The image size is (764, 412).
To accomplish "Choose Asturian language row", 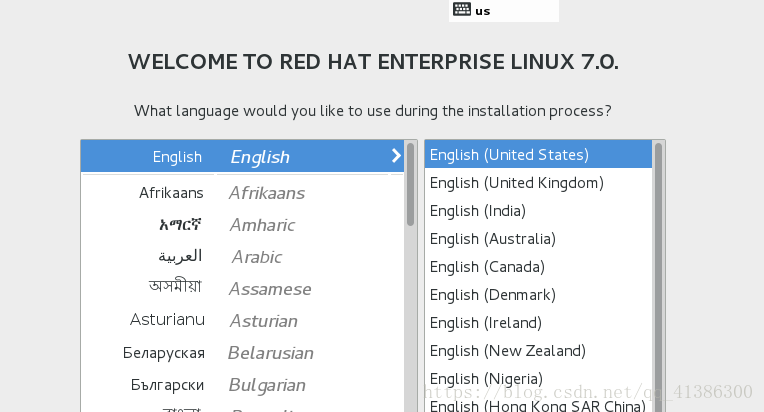I will pyautogui.click(x=242, y=321).
